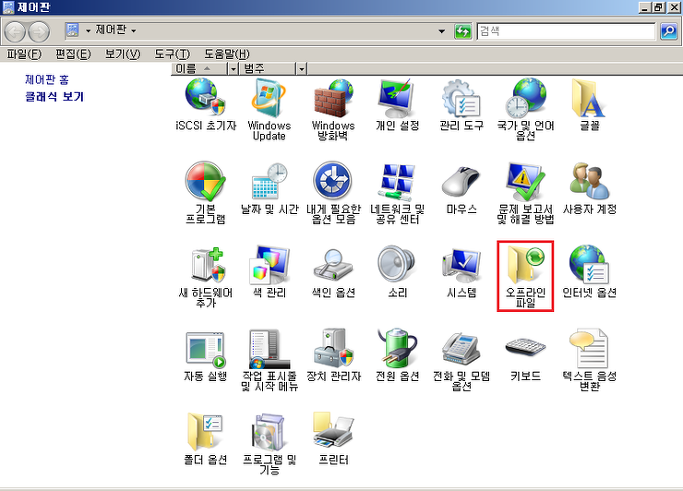Click the Back navigation button
The image size is (683, 491).
[15, 31]
